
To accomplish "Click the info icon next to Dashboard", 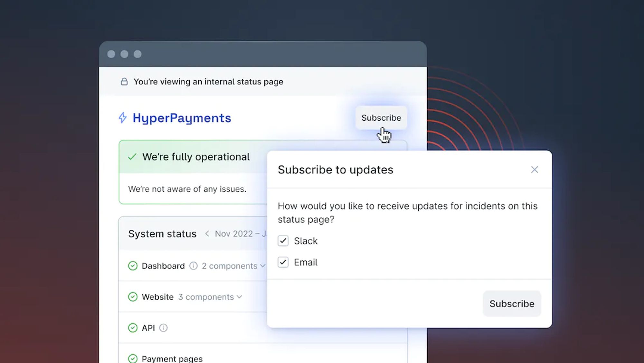I will tap(193, 266).
